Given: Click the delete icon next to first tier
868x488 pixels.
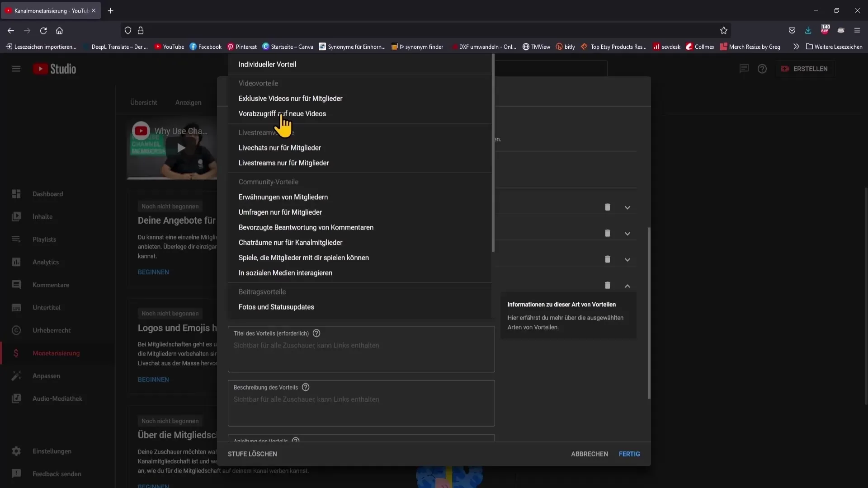Looking at the screenshot, I should pyautogui.click(x=608, y=207).
